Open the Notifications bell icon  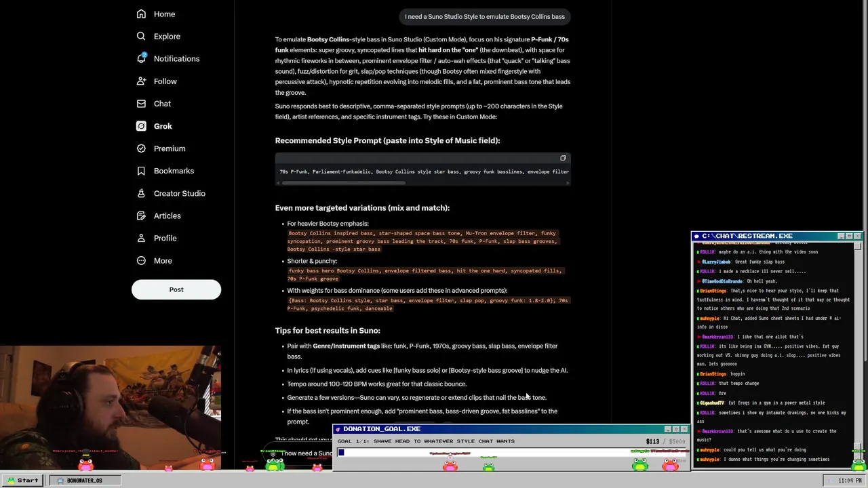(x=141, y=58)
